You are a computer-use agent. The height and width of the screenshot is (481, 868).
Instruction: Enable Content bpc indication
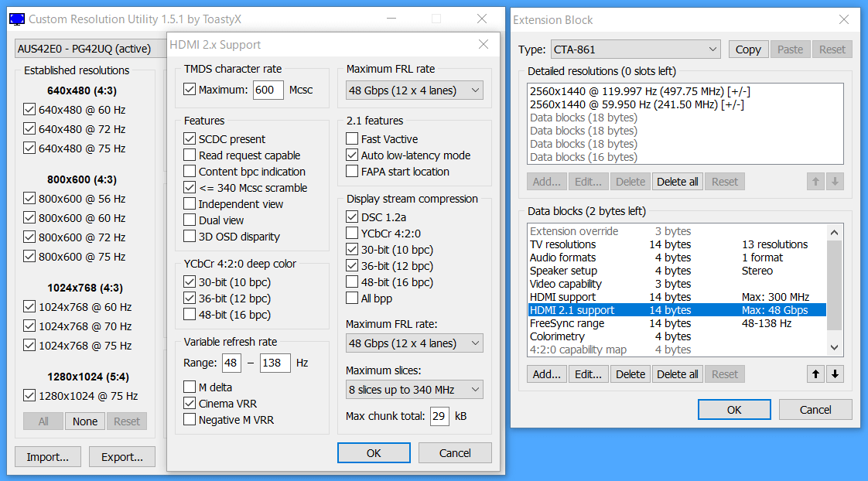[190, 172]
